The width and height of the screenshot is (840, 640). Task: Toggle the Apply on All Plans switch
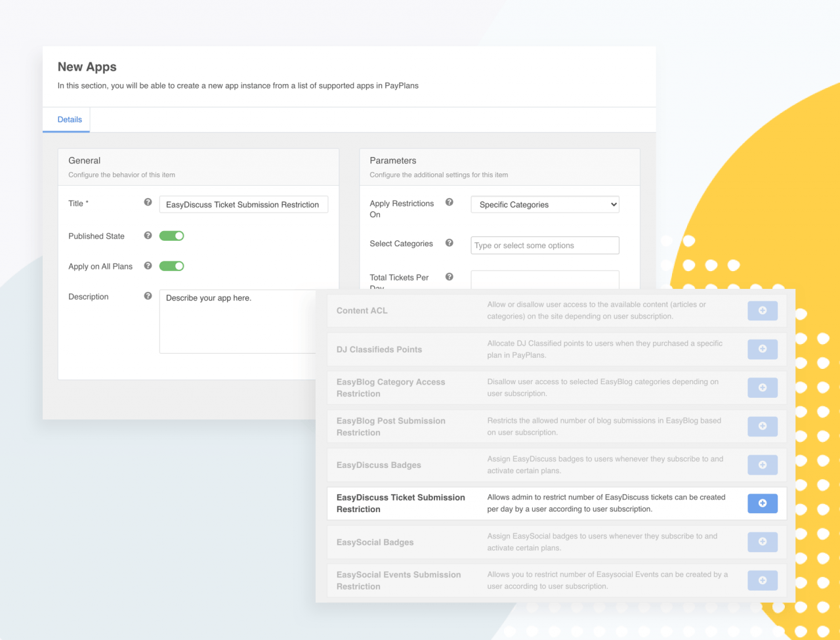[171, 266]
